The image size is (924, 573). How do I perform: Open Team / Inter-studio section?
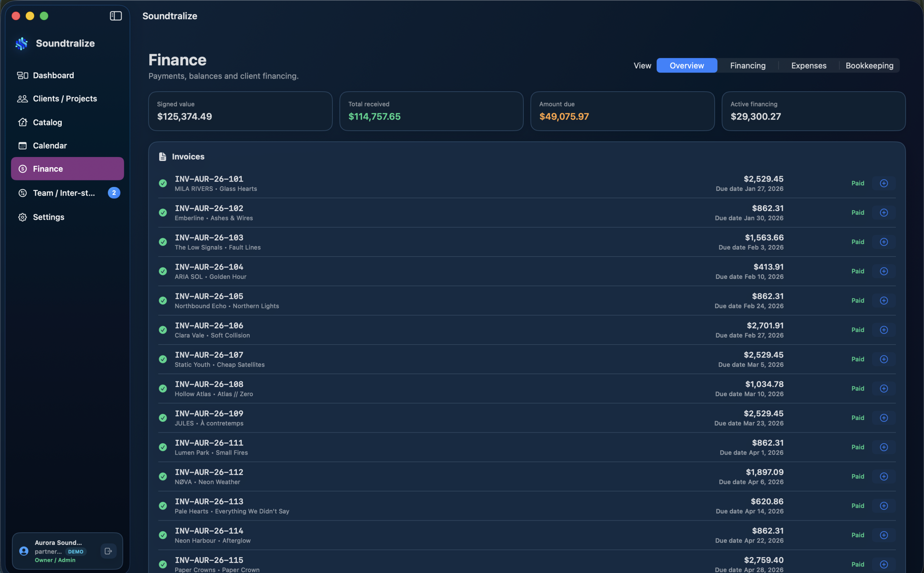67,193
